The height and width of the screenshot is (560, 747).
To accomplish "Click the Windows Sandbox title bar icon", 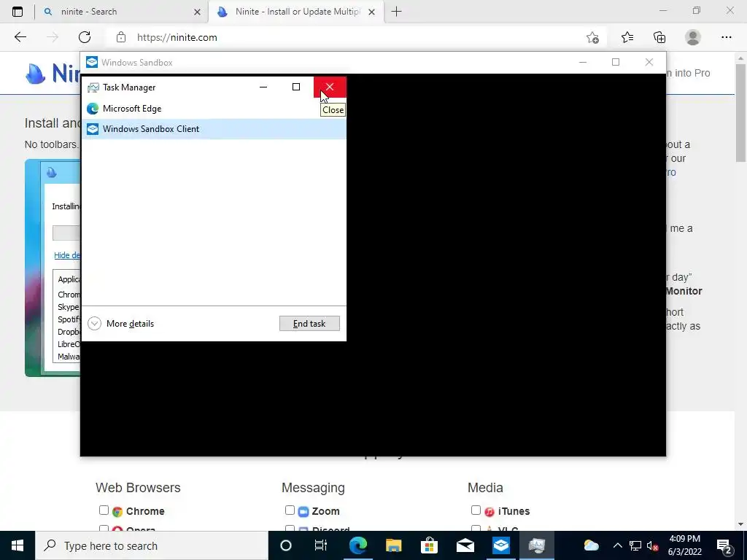I will pos(92,63).
